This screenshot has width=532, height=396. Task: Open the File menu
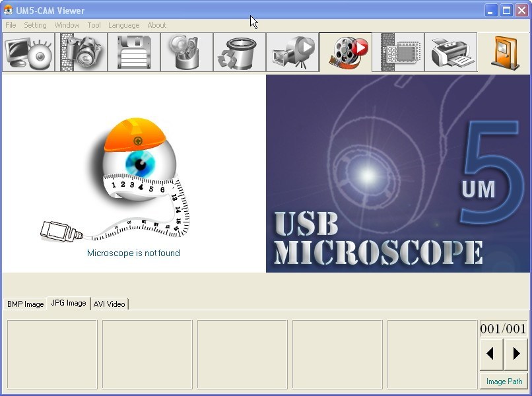pos(11,25)
